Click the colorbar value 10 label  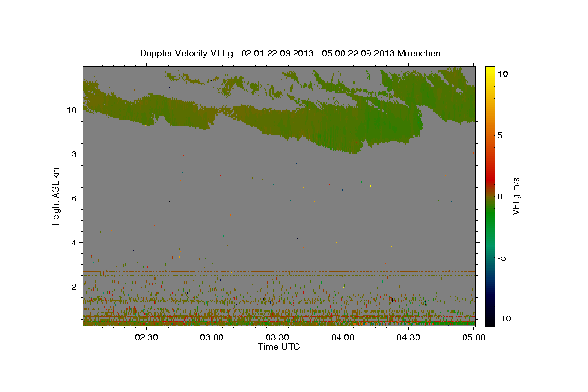pos(502,74)
